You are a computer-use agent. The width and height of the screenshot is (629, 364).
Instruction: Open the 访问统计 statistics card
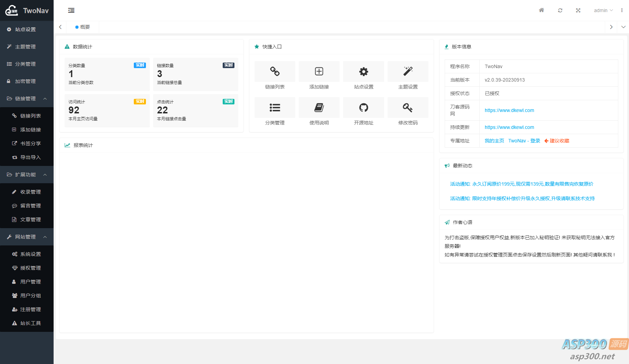(x=107, y=111)
